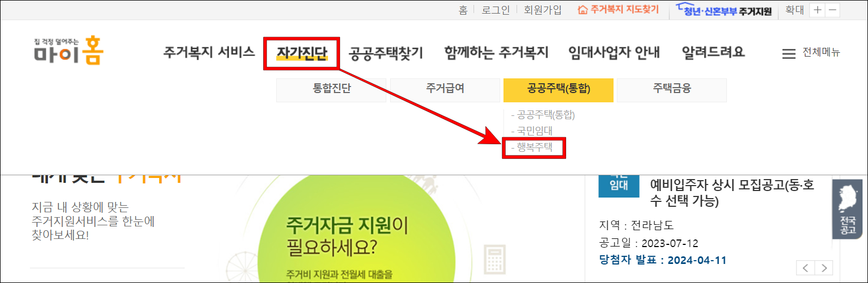Click the plus zoom-in button
This screenshot has height=283, width=868.
pyautogui.click(x=817, y=10)
